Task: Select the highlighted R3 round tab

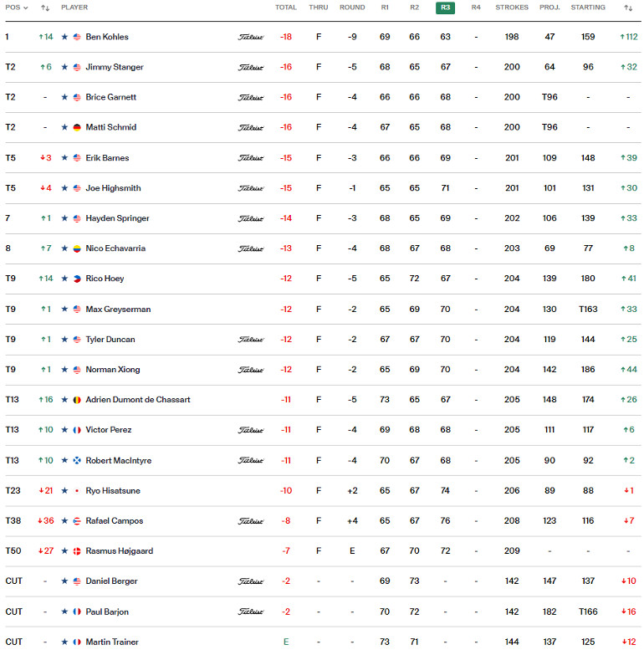Action: tap(445, 8)
